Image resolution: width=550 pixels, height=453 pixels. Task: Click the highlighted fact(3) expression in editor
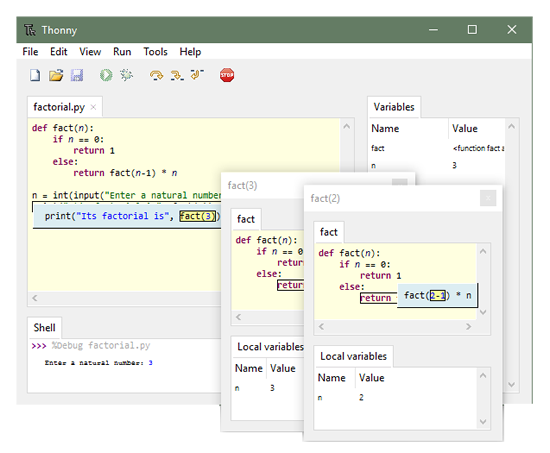(x=197, y=216)
